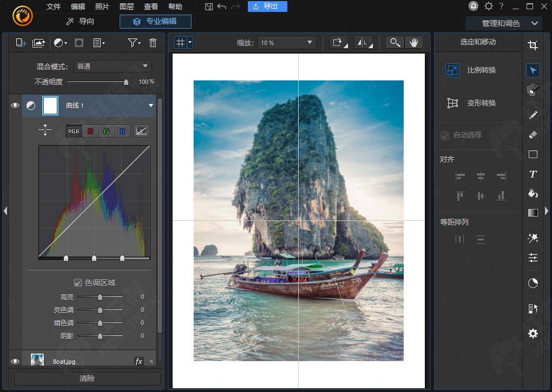Hide the 曲线 1 layer
Screen dimensions: 552x392
[x=15, y=106]
